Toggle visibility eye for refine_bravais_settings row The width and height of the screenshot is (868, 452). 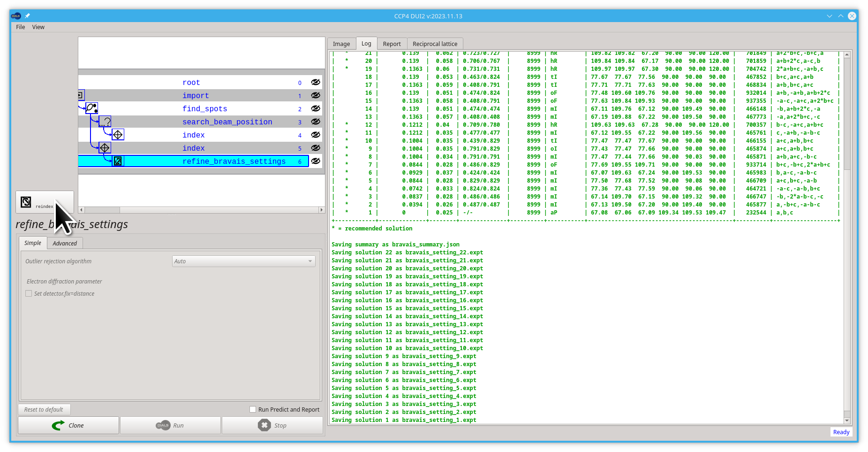coord(316,161)
